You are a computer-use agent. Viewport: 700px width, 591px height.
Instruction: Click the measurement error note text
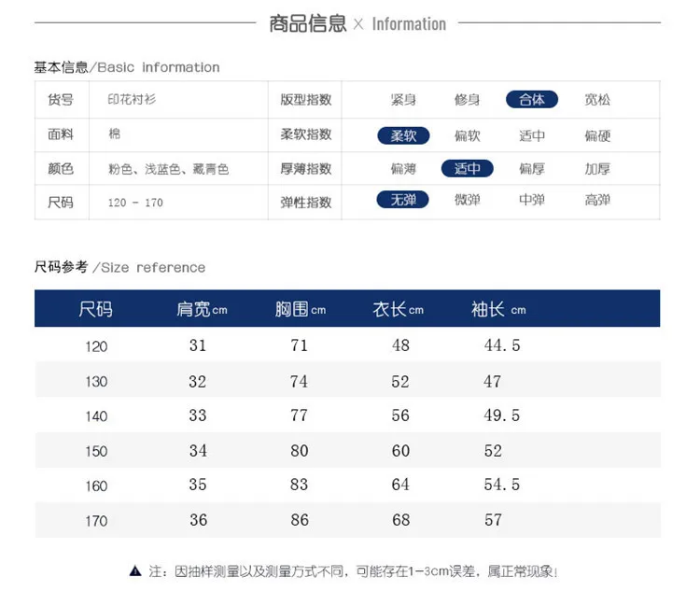pyautogui.click(x=353, y=570)
